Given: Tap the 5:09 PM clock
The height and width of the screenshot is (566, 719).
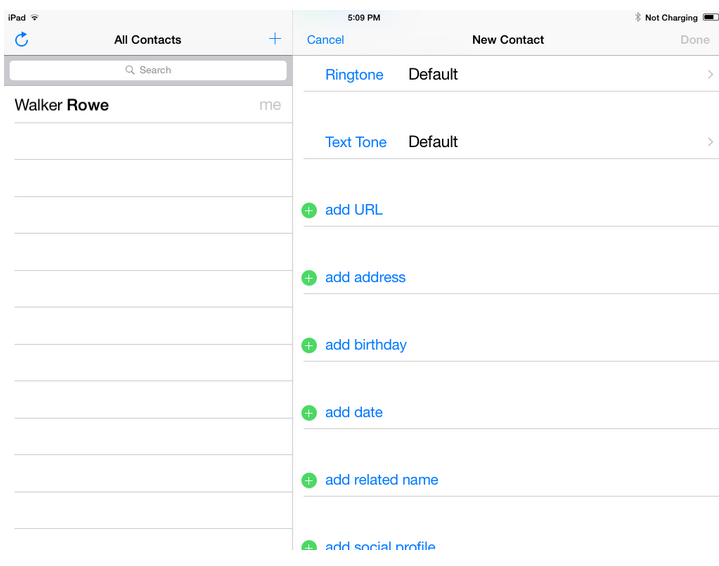Looking at the screenshot, I should tap(364, 17).
